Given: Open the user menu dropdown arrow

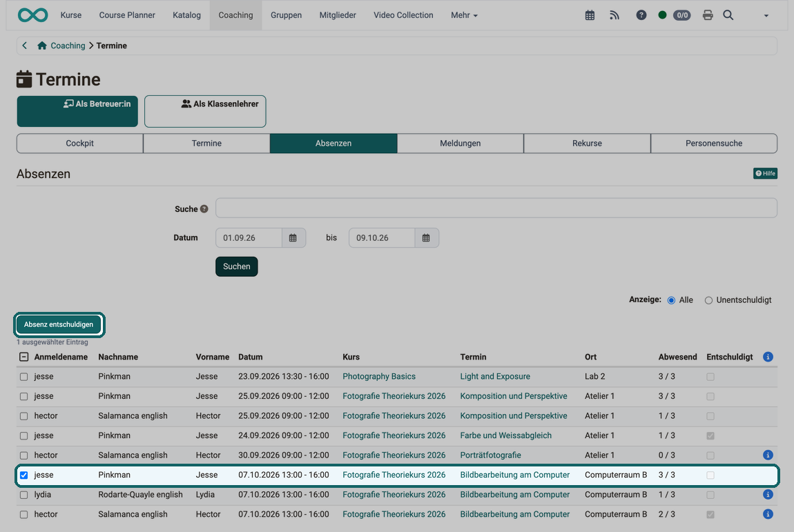Looking at the screenshot, I should pyautogui.click(x=766, y=16).
